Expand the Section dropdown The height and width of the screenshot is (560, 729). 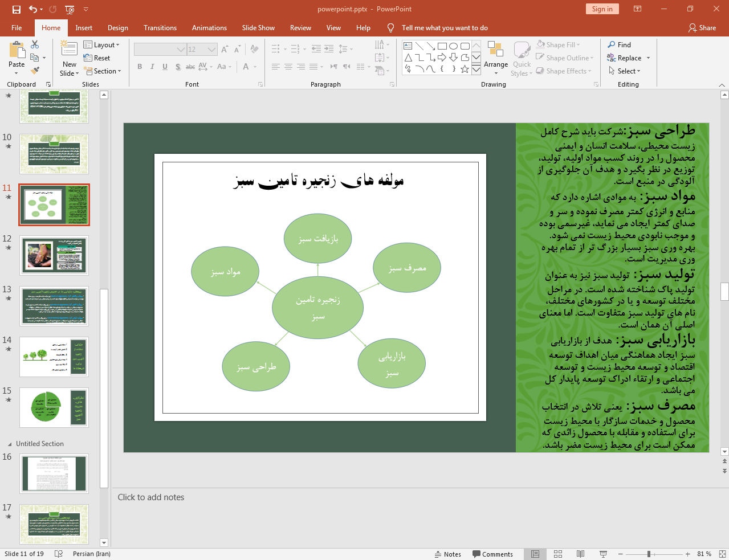[103, 71]
